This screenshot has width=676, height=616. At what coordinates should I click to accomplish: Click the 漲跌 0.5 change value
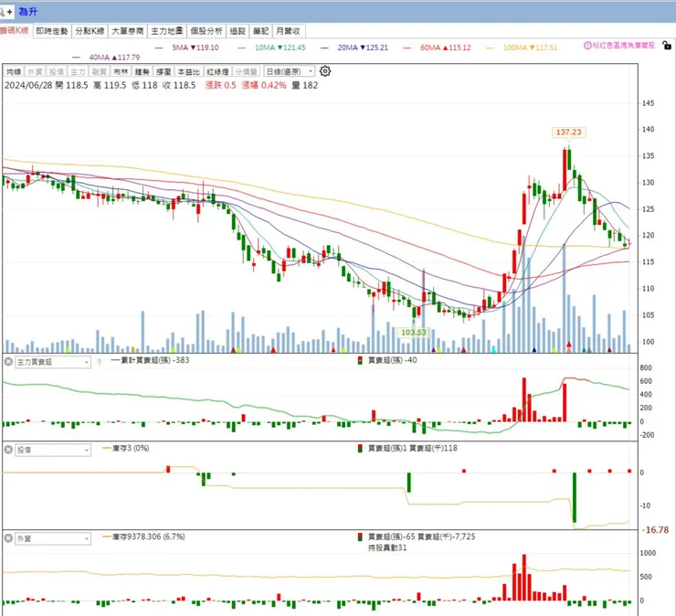tap(220, 85)
